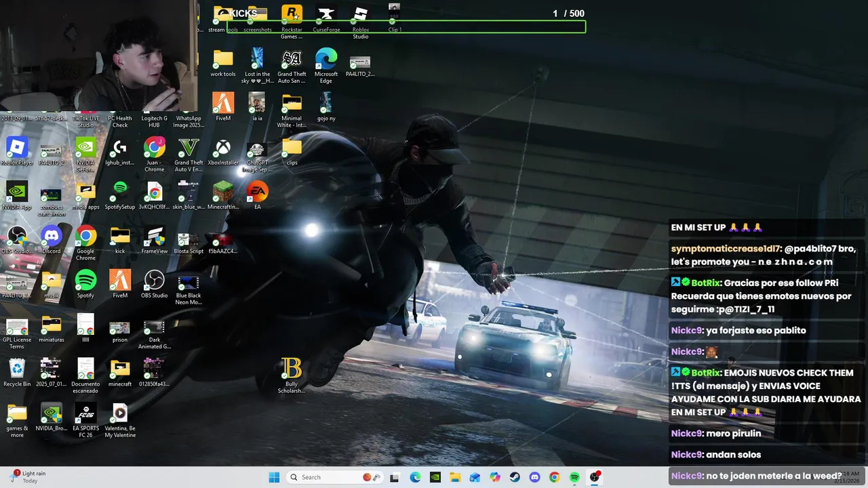Viewport: 868px width, 488px height.
Task: Open Spotify from the taskbar
Action: [x=574, y=477]
